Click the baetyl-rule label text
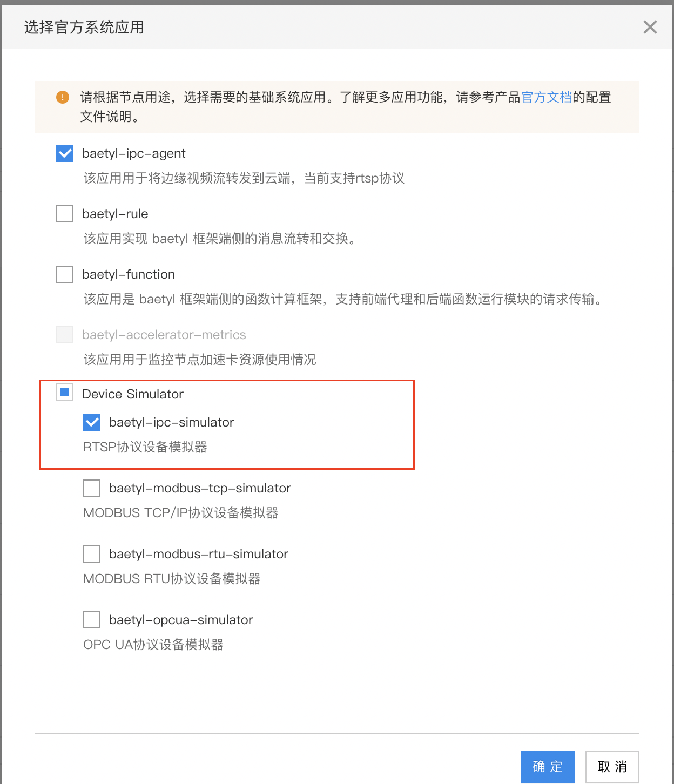Viewport: 674px width, 784px height. click(x=115, y=214)
